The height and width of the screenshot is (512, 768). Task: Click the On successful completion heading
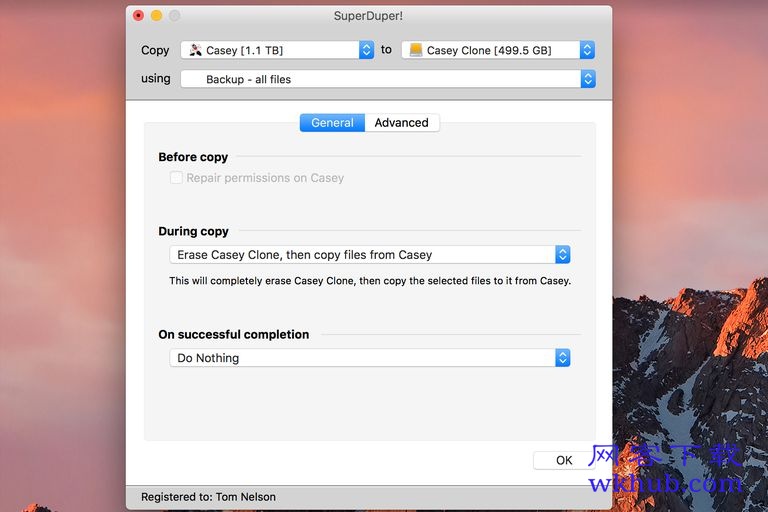coord(234,335)
